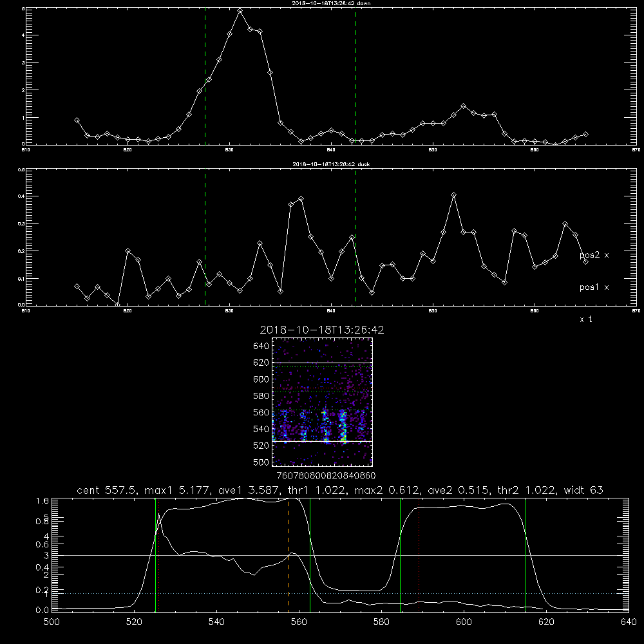The height and width of the screenshot is (644, 644).
Task: Click the dusk diamond at x=820, value 0.2
Action: point(128,251)
